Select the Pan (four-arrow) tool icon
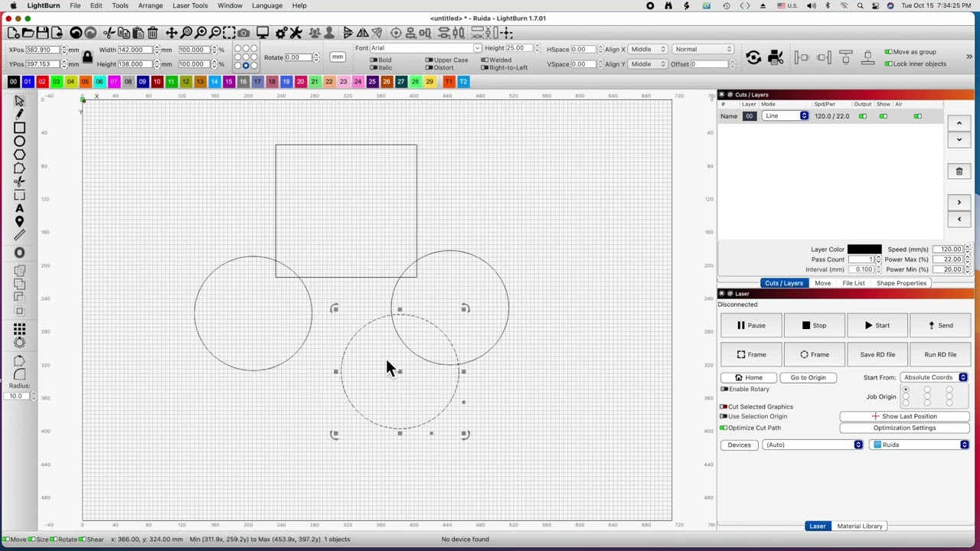Screen dimensions: 980x551 click(171, 33)
